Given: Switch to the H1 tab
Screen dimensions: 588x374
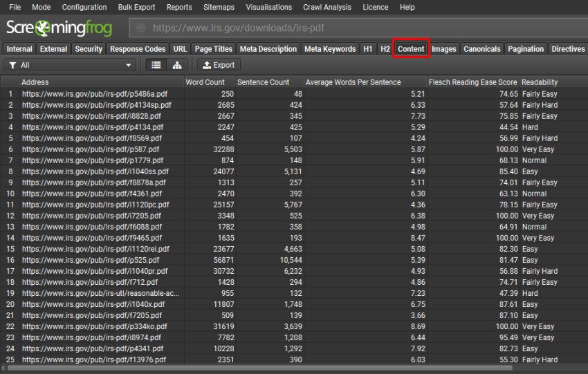Looking at the screenshot, I should (x=368, y=49).
